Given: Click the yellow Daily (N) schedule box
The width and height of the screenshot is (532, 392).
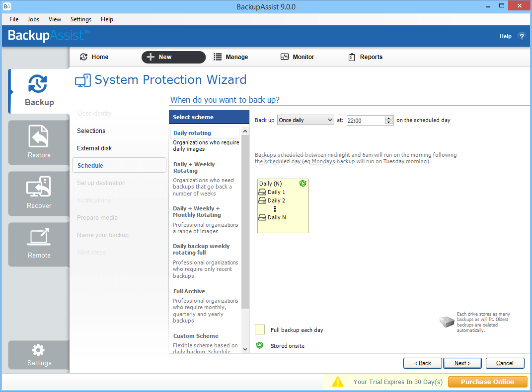Looking at the screenshot, I should (x=283, y=206).
